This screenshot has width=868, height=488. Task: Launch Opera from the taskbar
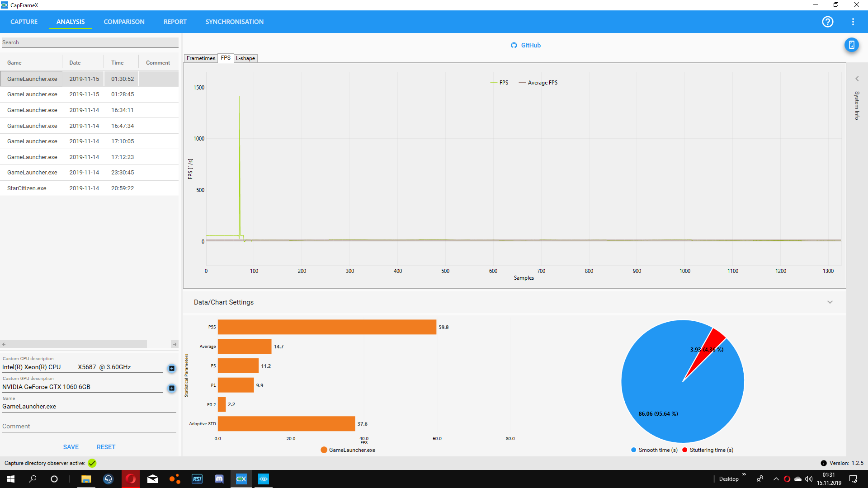click(131, 479)
